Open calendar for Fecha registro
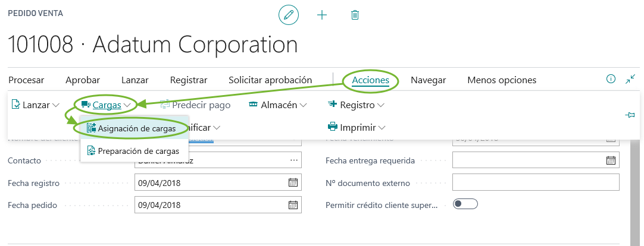Image resolution: width=644 pixels, height=246 pixels. (293, 182)
